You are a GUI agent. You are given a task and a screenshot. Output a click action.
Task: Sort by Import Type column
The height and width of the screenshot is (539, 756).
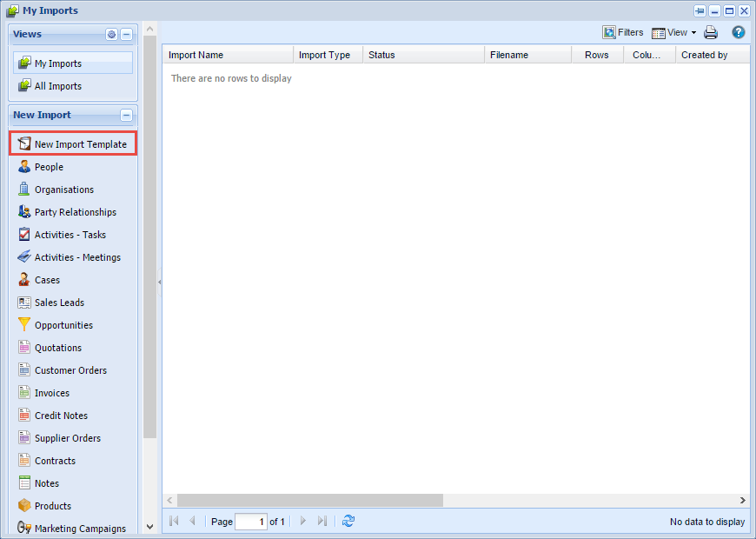[328, 55]
